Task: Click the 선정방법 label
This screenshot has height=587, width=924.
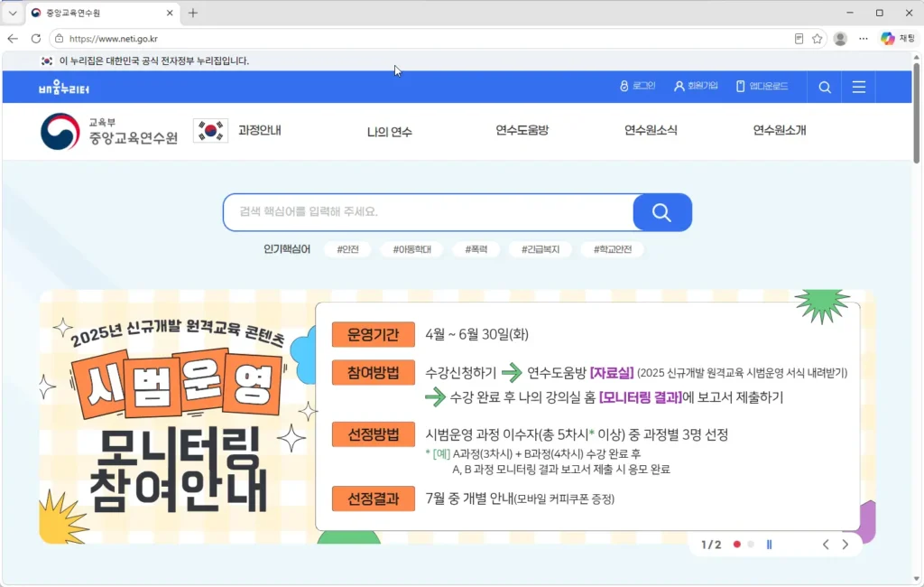Action: (373, 434)
